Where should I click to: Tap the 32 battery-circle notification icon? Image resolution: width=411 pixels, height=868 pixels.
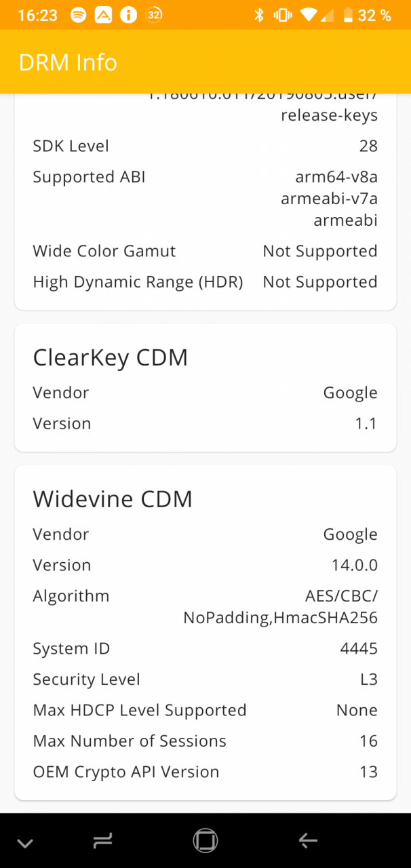pos(154,15)
